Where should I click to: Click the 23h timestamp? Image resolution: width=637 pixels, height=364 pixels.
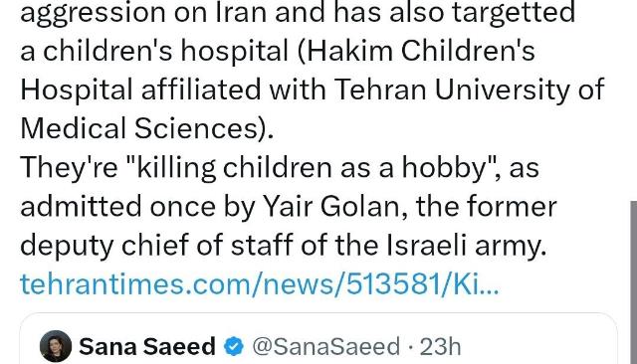tap(440, 347)
